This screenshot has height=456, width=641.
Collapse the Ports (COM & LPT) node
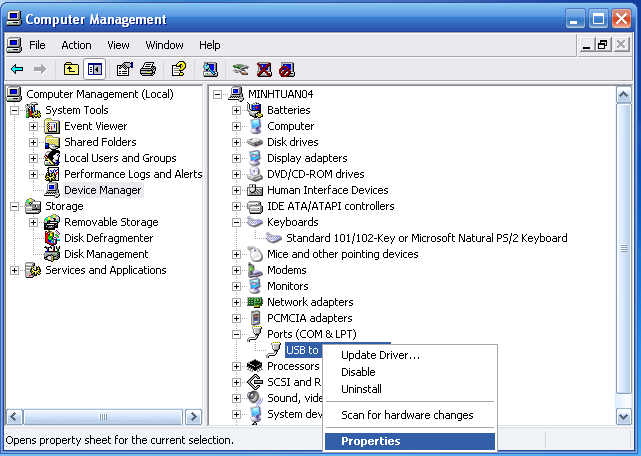[x=237, y=334]
